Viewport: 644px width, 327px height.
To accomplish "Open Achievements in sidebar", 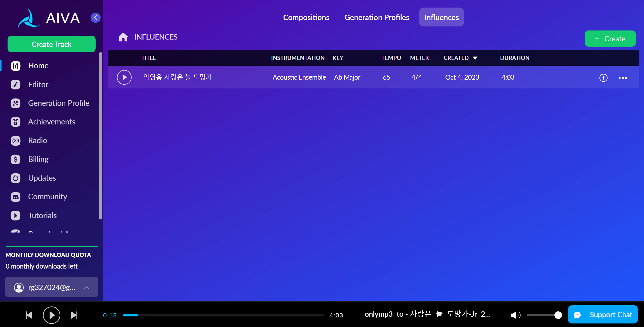I will pos(52,122).
